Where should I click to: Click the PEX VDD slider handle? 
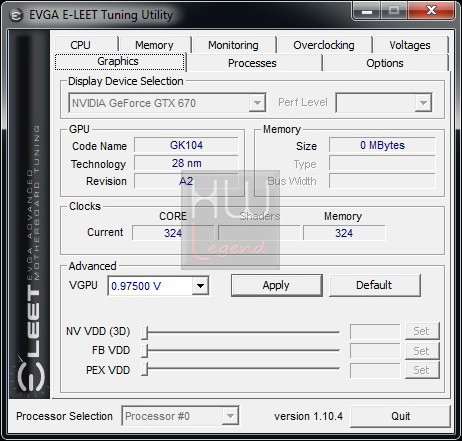[x=144, y=369]
